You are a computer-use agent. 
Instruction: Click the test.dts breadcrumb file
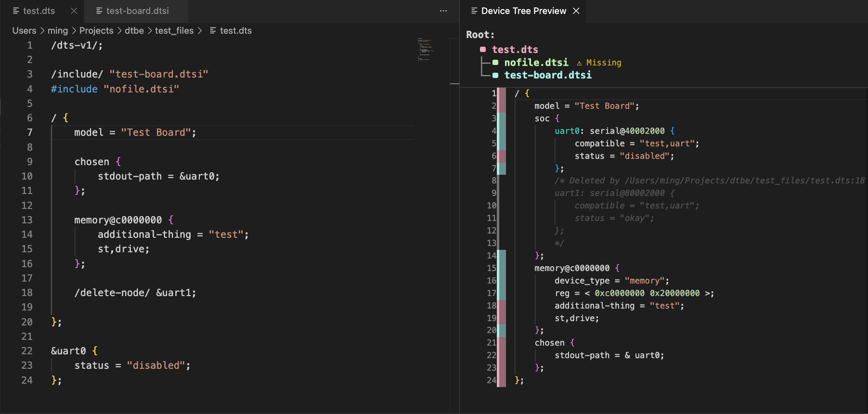[235, 30]
